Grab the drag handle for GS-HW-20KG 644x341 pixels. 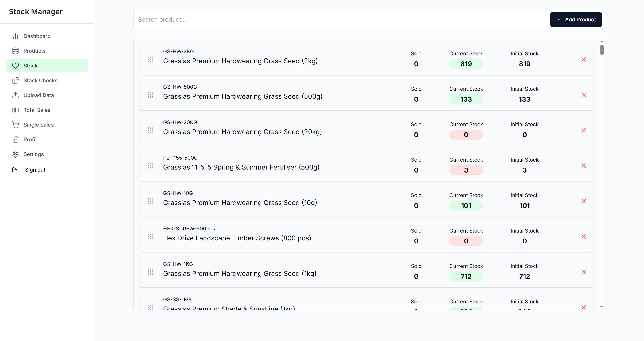(151, 130)
